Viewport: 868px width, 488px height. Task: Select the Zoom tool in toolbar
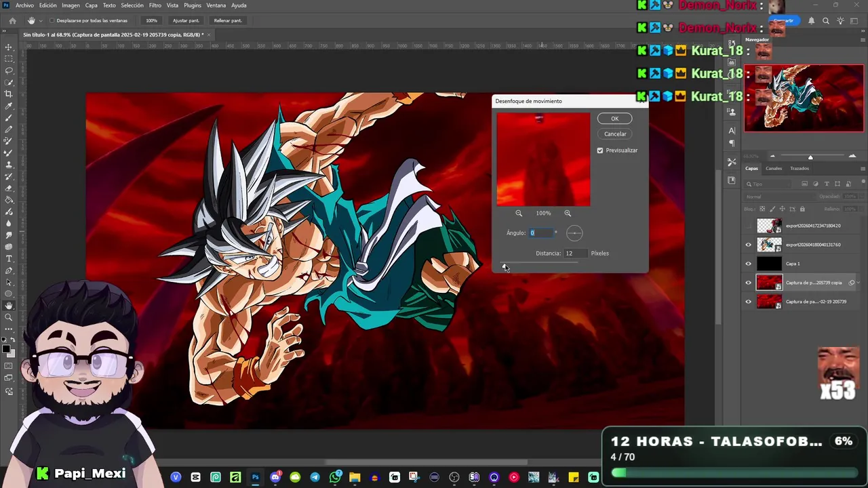click(x=9, y=317)
